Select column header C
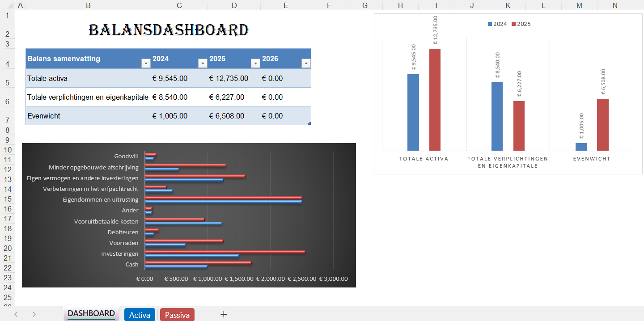 (179, 5)
